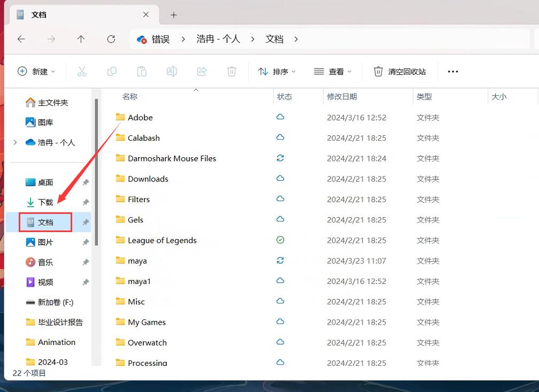Open the 排序 sort dropdown
The width and height of the screenshot is (539, 392).
pos(277,71)
